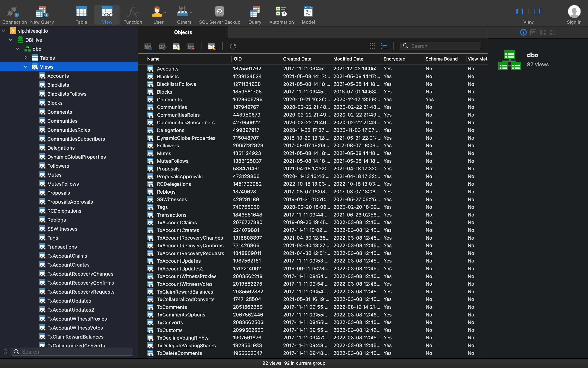Click New View icon with green plus
The image size is (588, 368).
coord(177,46)
